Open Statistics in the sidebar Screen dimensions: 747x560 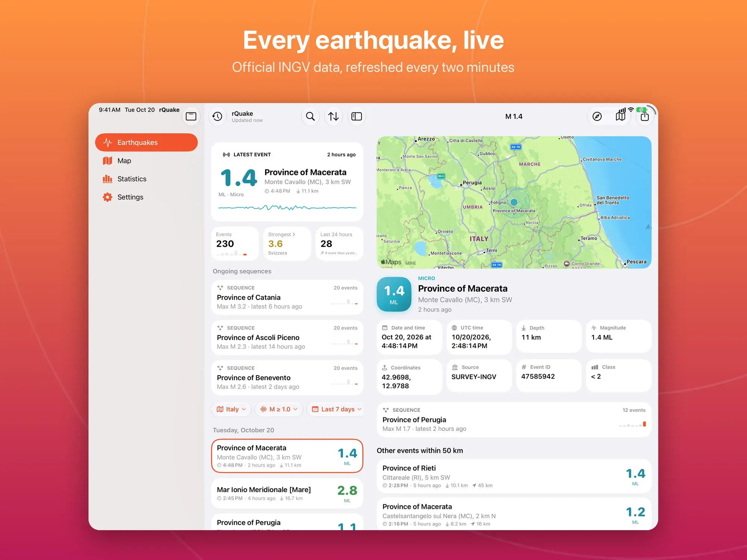(146, 179)
